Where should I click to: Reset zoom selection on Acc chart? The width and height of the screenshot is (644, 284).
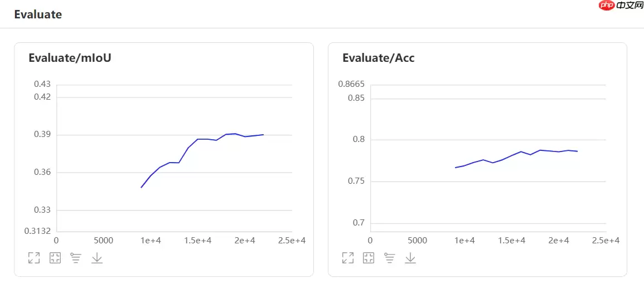tap(369, 257)
